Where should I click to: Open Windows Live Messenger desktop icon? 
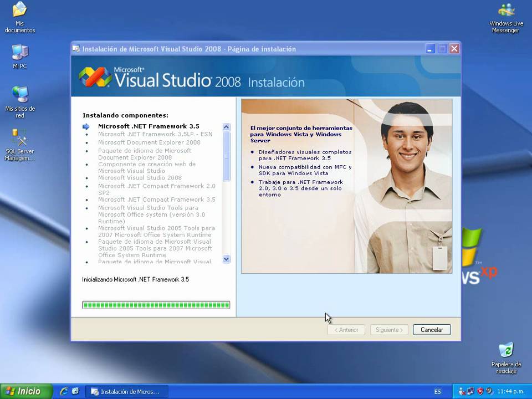506,18
